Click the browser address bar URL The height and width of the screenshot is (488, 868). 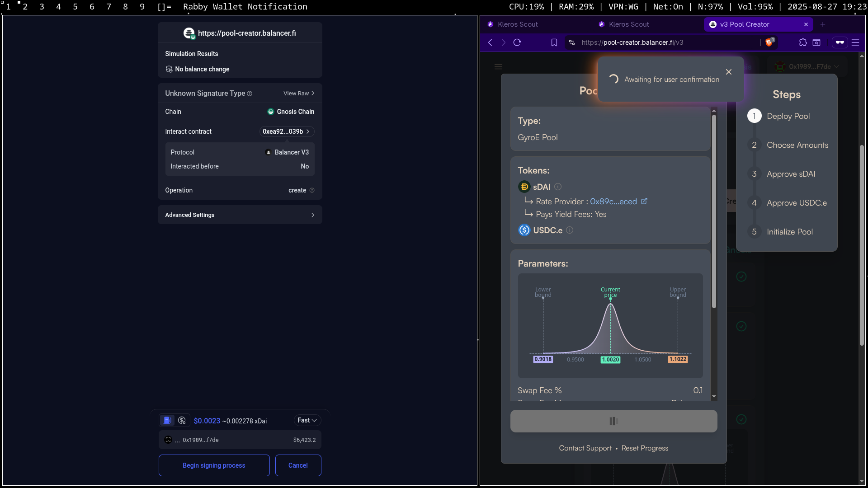pos(632,42)
